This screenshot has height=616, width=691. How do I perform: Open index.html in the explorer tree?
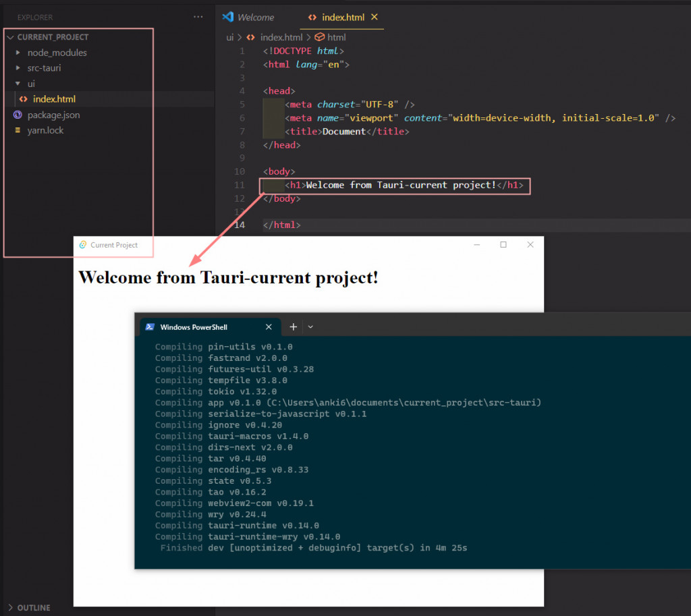tap(54, 99)
